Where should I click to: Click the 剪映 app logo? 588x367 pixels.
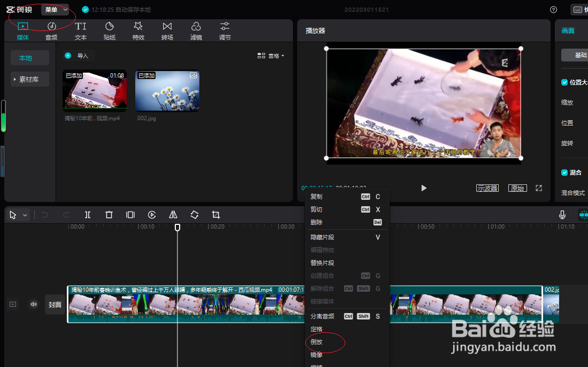pyautogui.click(x=19, y=10)
